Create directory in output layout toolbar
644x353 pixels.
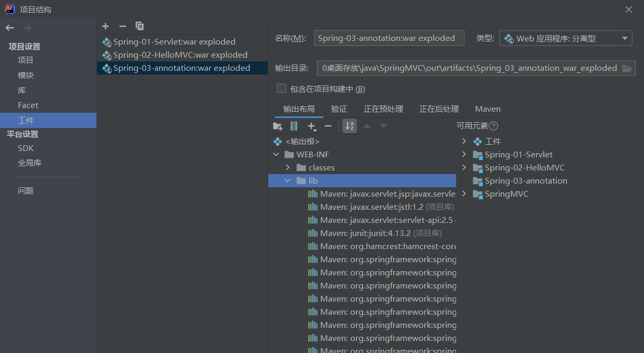pyautogui.click(x=278, y=126)
